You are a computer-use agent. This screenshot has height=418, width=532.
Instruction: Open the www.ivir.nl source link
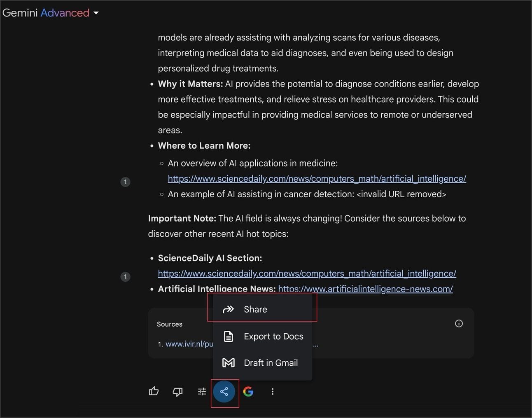pos(189,344)
